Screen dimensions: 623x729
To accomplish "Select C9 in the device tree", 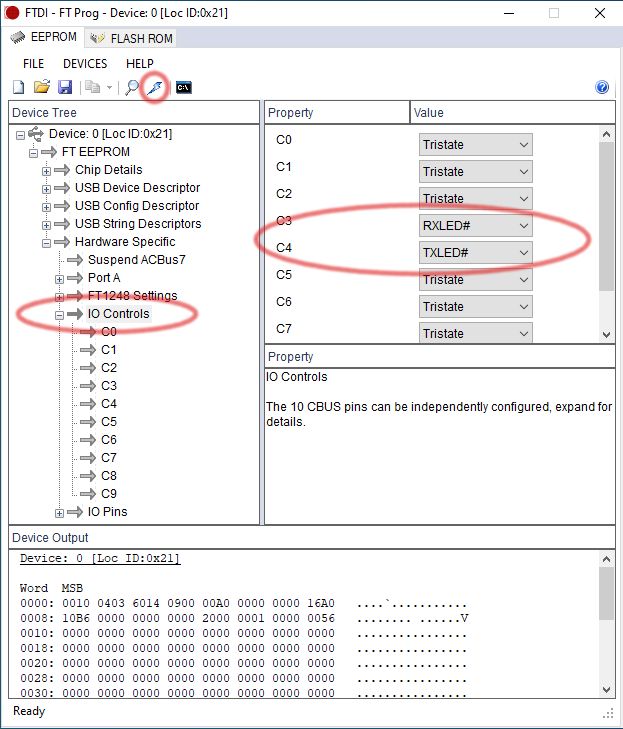I will (109, 494).
